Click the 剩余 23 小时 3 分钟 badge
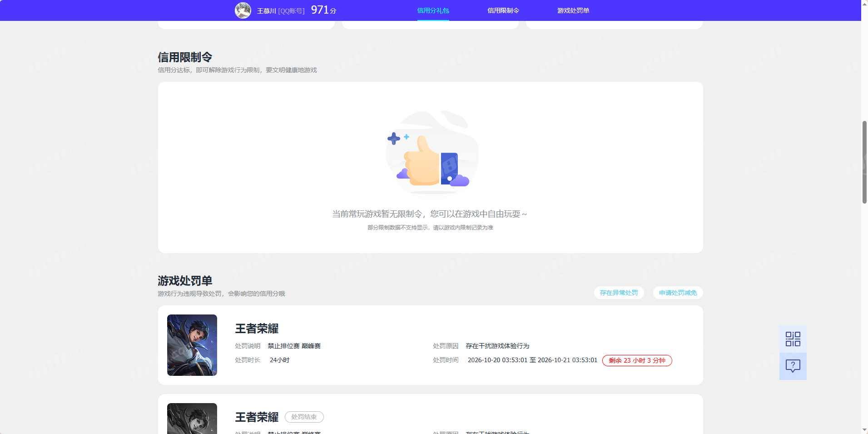The width and height of the screenshot is (868, 434). (x=637, y=360)
